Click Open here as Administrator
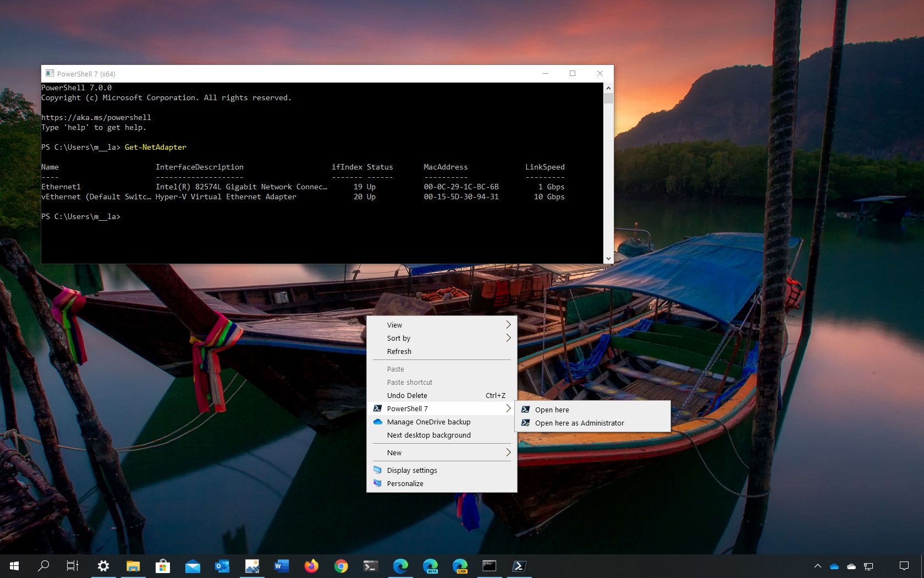 coord(579,423)
